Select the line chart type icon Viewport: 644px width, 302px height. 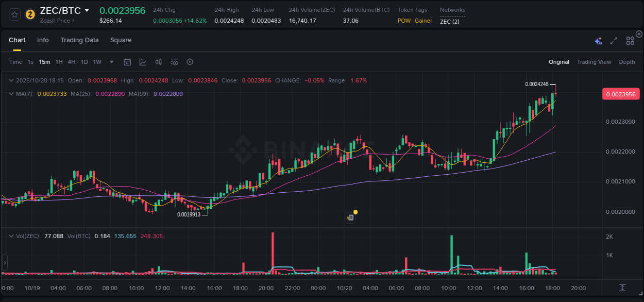(143, 62)
